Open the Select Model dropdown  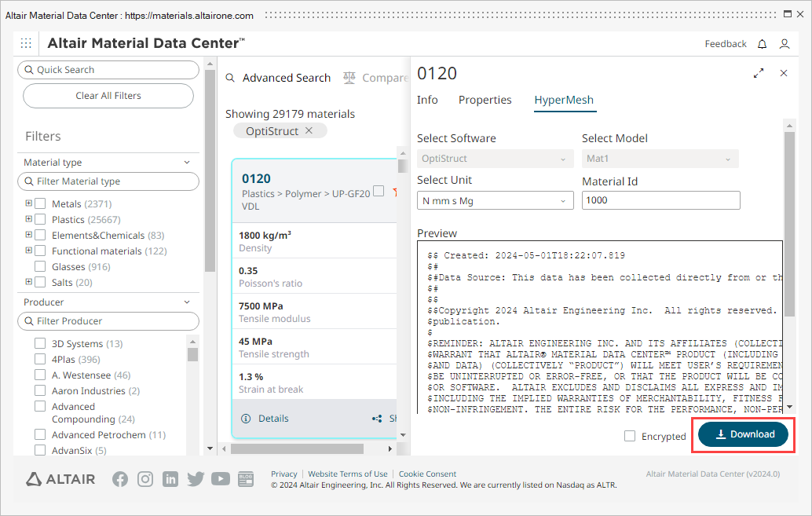pos(660,159)
